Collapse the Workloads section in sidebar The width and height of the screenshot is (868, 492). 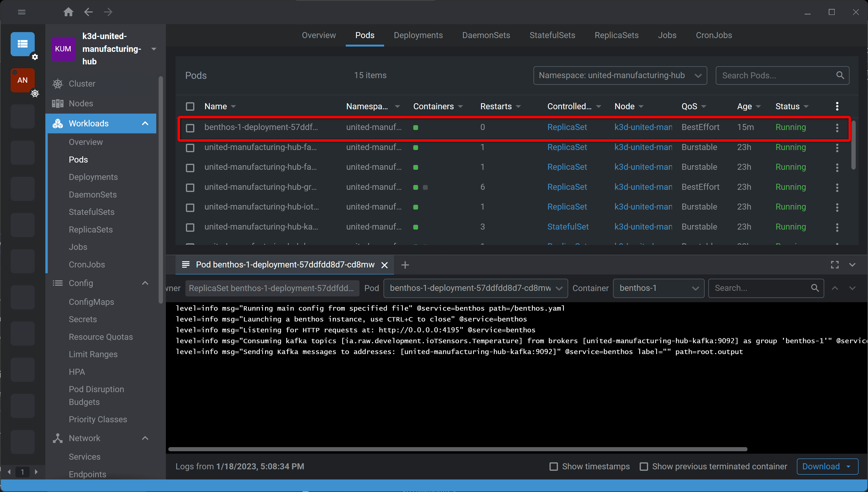coord(145,123)
